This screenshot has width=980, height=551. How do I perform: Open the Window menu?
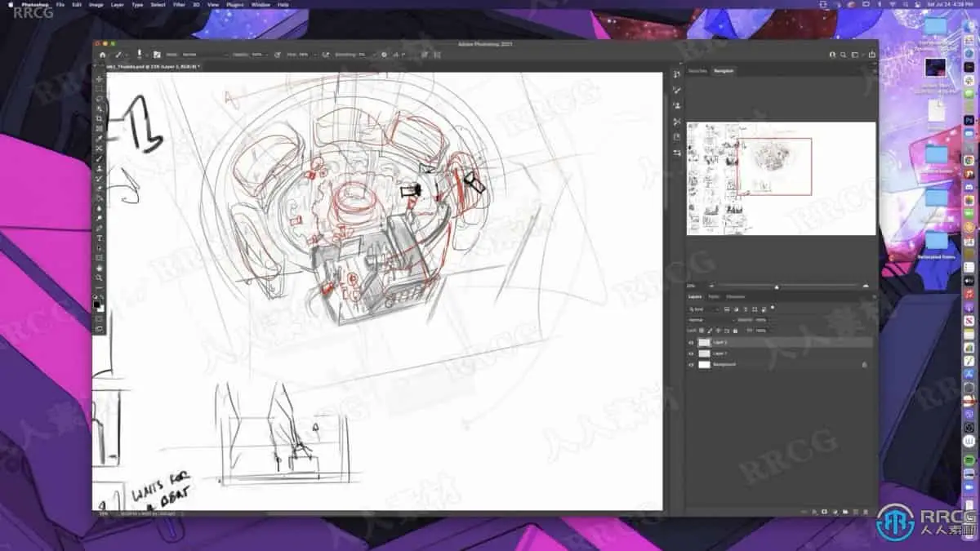[x=261, y=4]
